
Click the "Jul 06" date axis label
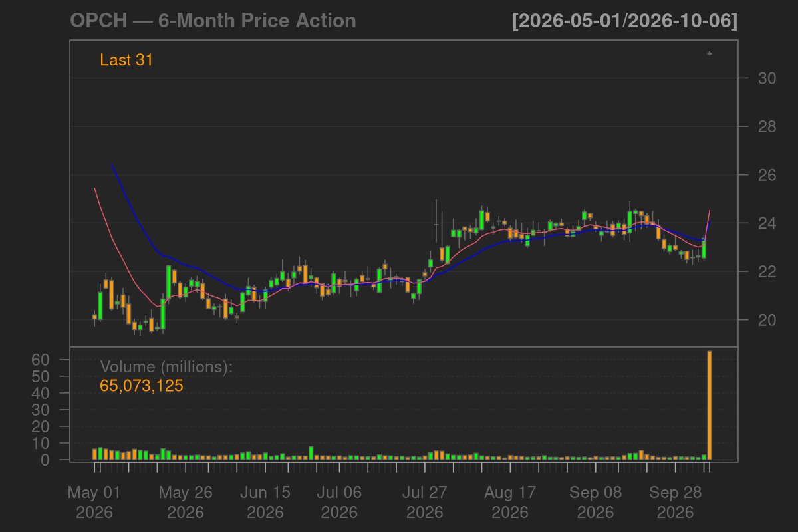[339, 493]
